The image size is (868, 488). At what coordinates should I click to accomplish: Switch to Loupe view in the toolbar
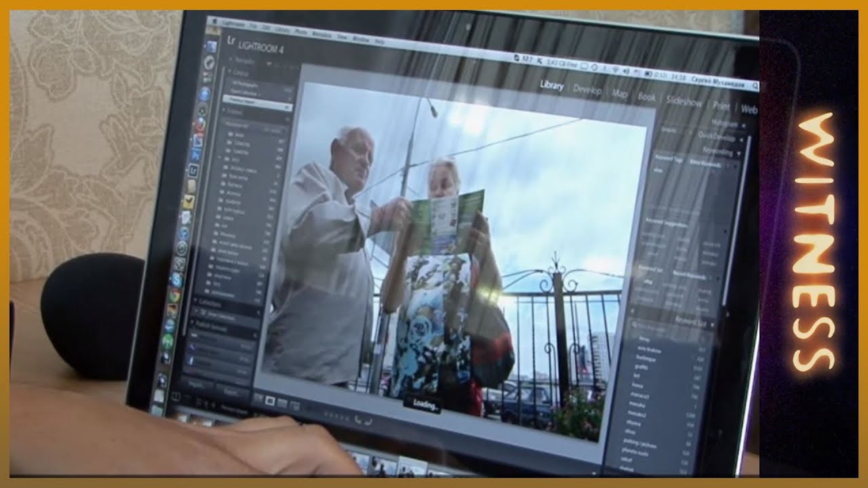click(x=270, y=400)
